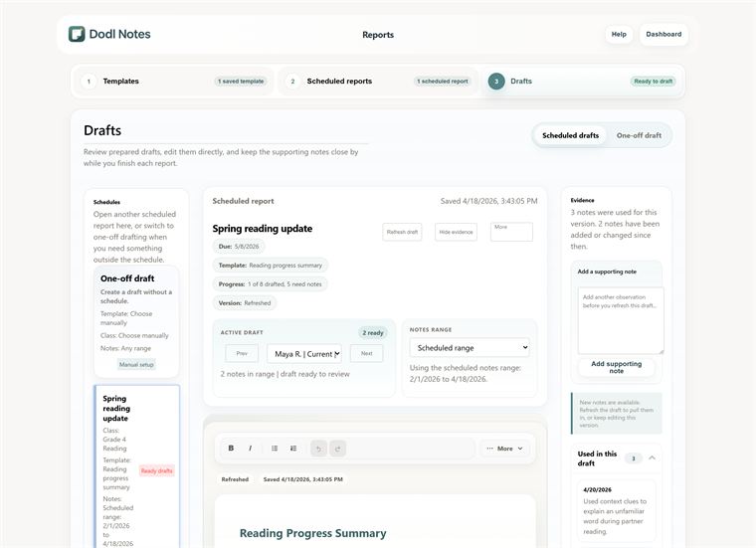
Task: Click the Manual setup button
Action: [136, 364]
